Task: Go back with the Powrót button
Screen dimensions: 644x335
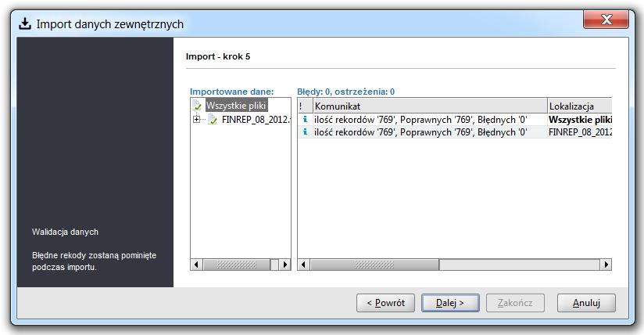Action: point(385,303)
